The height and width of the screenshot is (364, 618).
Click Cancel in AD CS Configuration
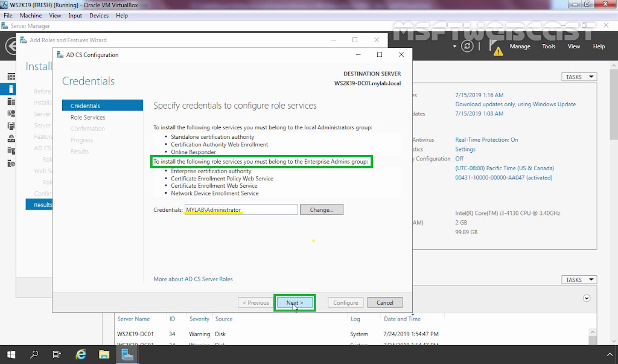[x=384, y=303]
